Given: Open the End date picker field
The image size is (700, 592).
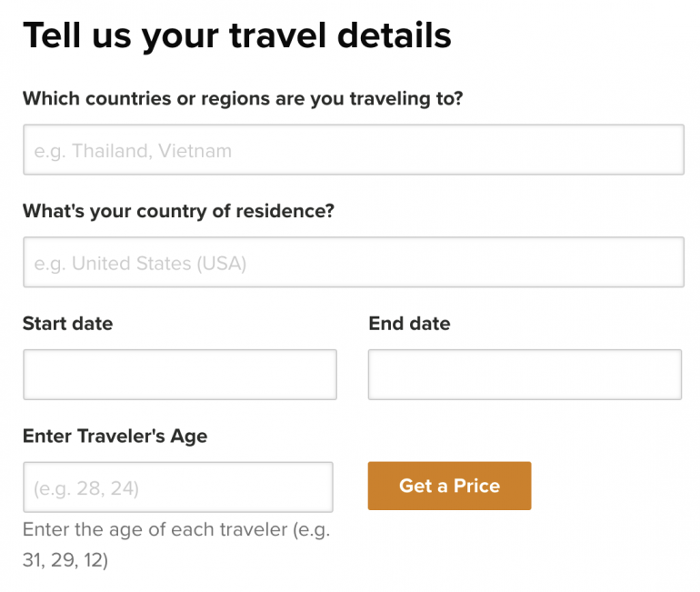Looking at the screenshot, I should 525,375.
